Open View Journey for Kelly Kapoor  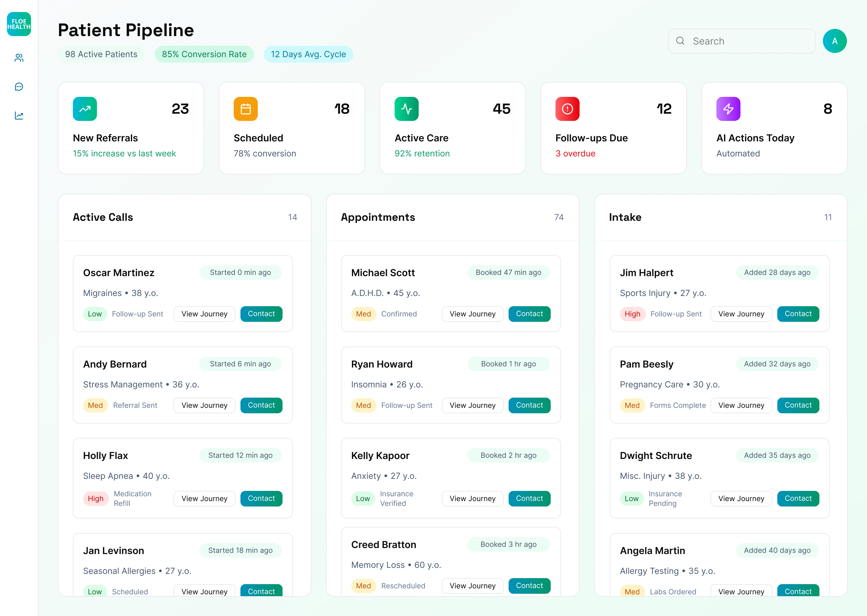pyautogui.click(x=472, y=498)
